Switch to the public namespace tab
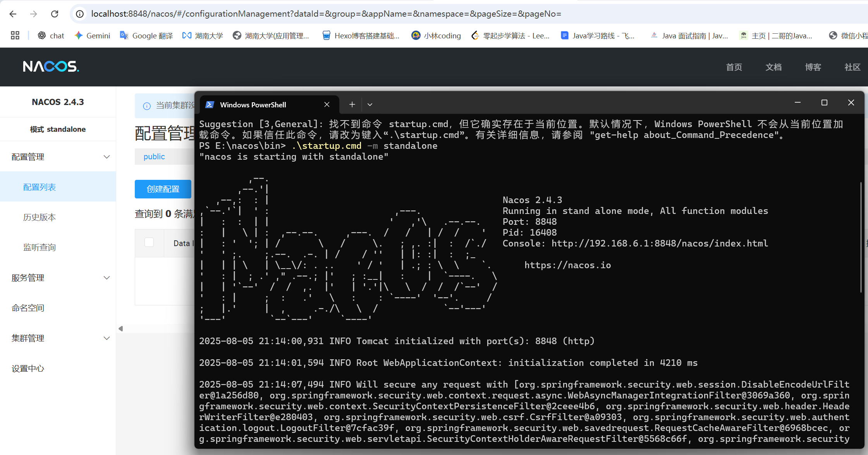868x455 pixels. pyautogui.click(x=154, y=157)
